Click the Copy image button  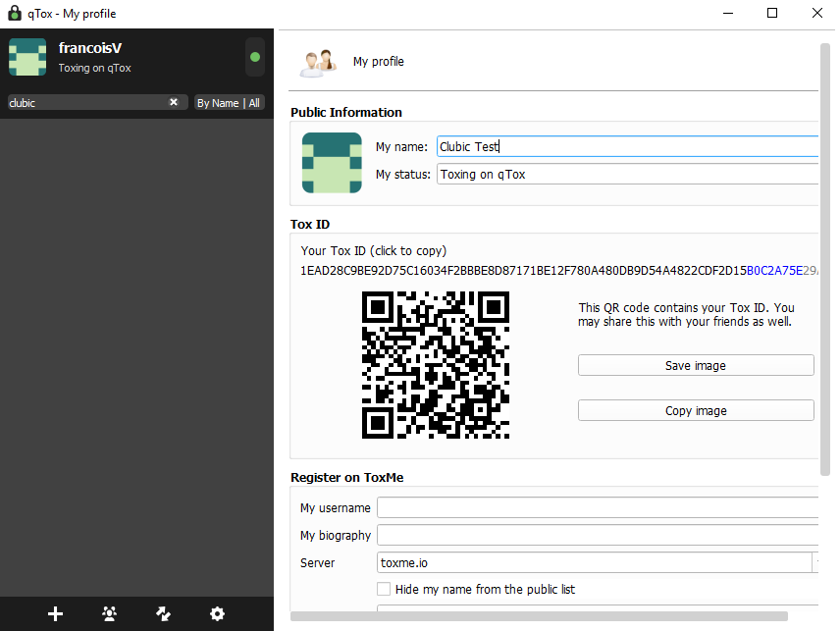click(696, 411)
